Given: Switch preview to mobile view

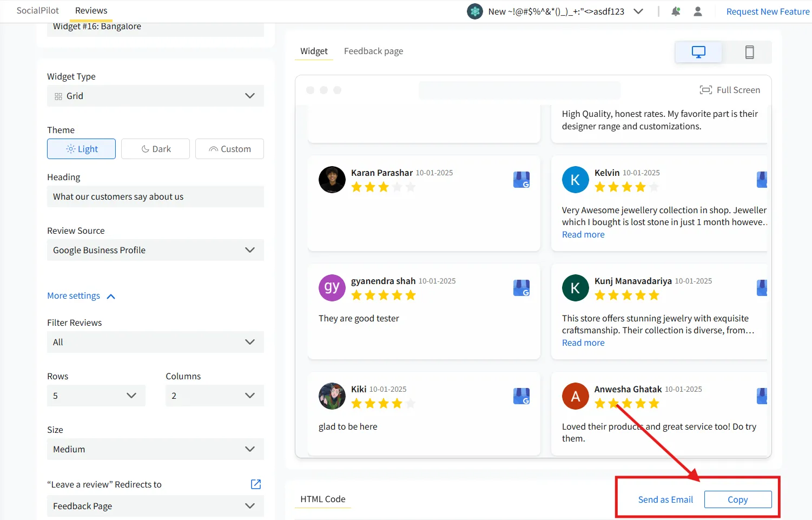Looking at the screenshot, I should 749,52.
